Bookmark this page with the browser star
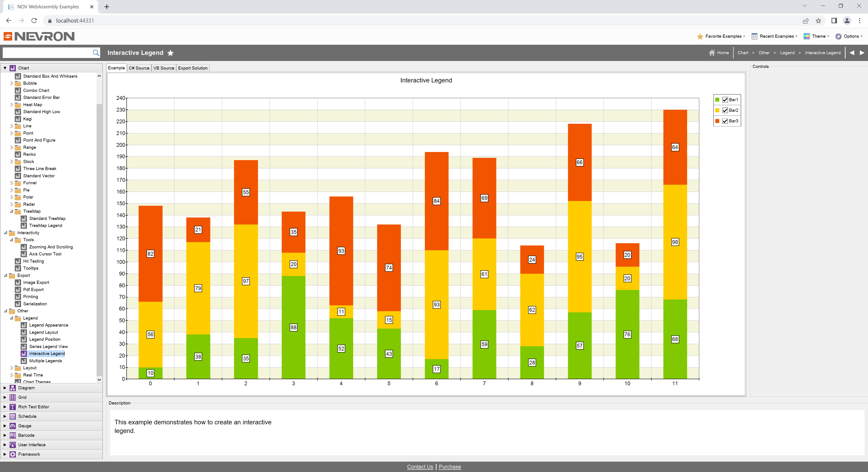The height and width of the screenshot is (472, 868). tap(818, 21)
